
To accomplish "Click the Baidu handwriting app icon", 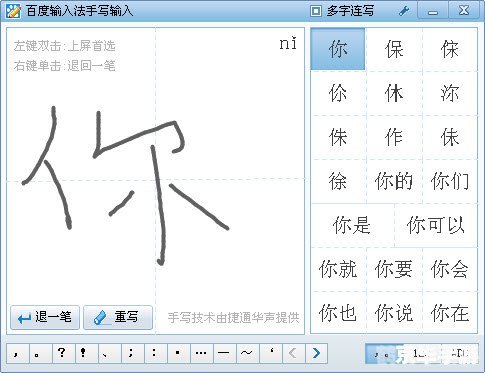I will pyautogui.click(x=13, y=11).
